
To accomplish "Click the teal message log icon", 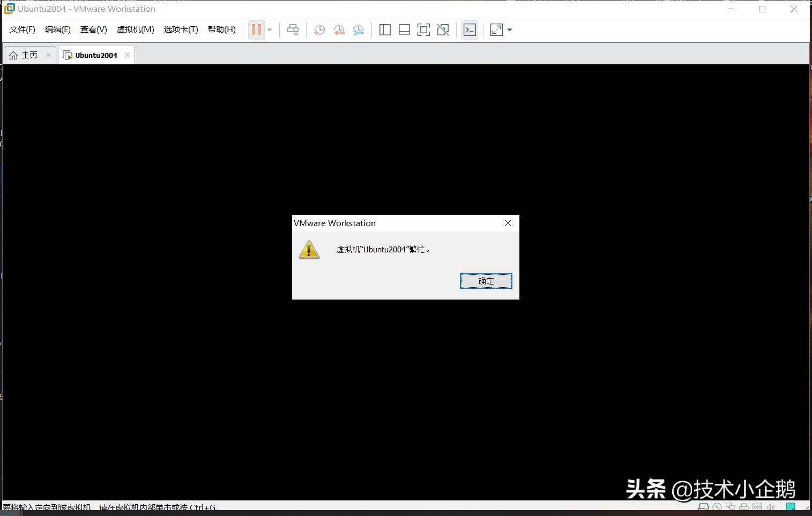I will pos(790,507).
